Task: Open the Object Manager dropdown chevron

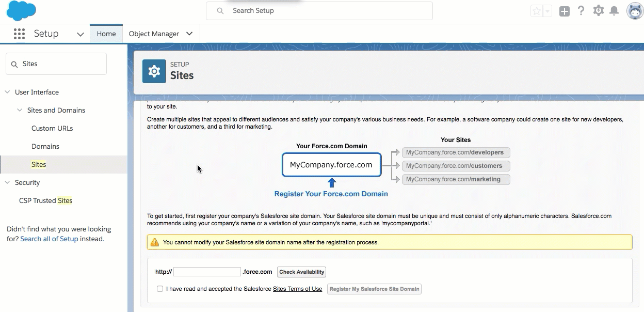Action: [x=189, y=34]
